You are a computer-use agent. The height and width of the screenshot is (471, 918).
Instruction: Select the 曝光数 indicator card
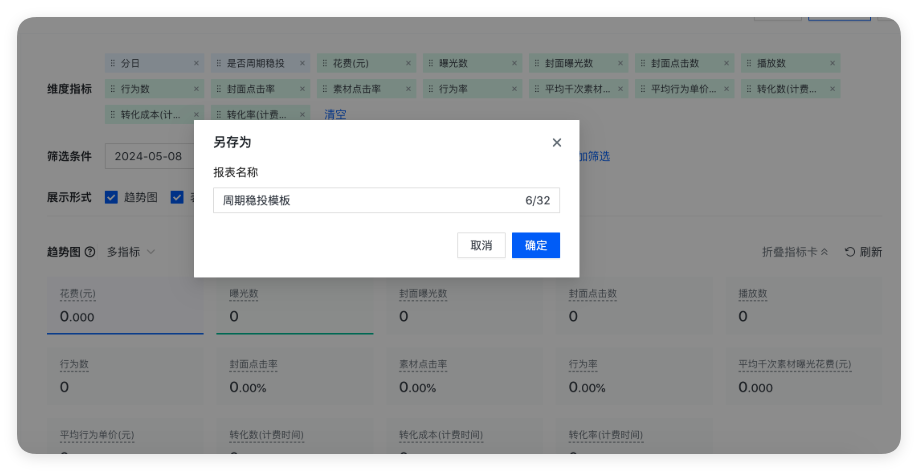tap(294, 306)
